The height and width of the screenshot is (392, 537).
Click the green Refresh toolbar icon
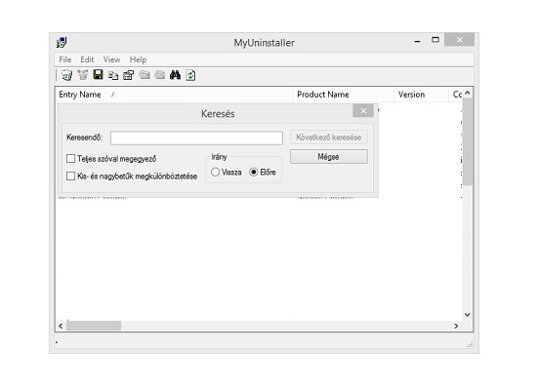click(190, 75)
